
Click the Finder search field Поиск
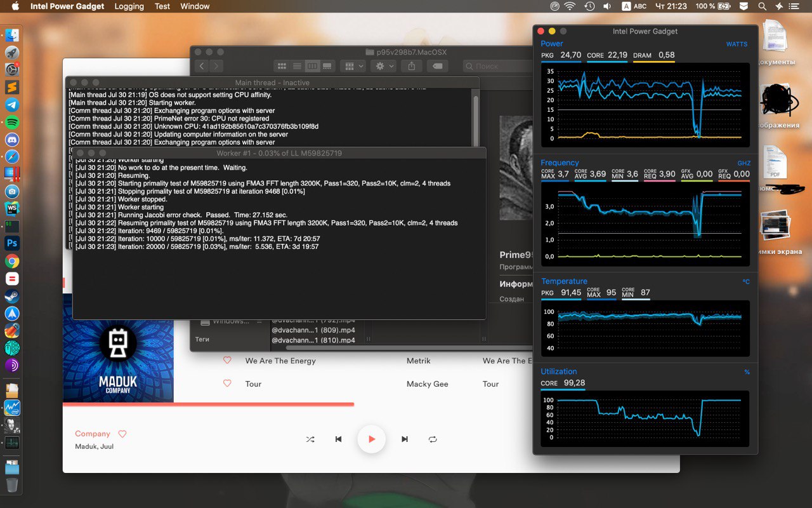(x=497, y=66)
